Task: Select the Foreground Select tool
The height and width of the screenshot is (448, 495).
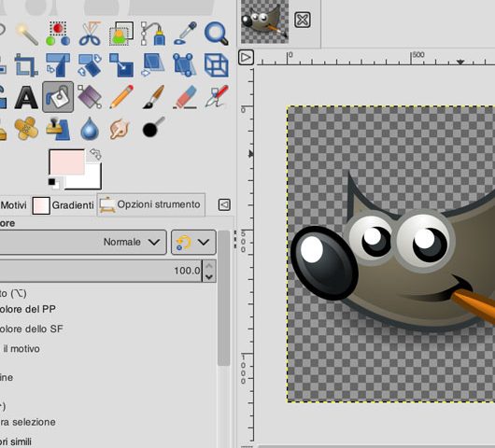Action: tap(121, 34)
